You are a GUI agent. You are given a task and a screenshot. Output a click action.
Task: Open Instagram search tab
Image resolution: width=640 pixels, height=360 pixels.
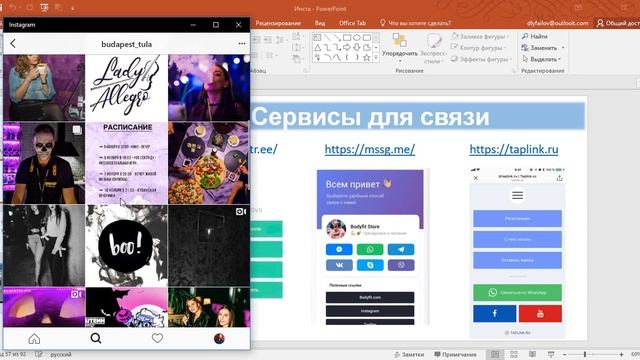96,338
